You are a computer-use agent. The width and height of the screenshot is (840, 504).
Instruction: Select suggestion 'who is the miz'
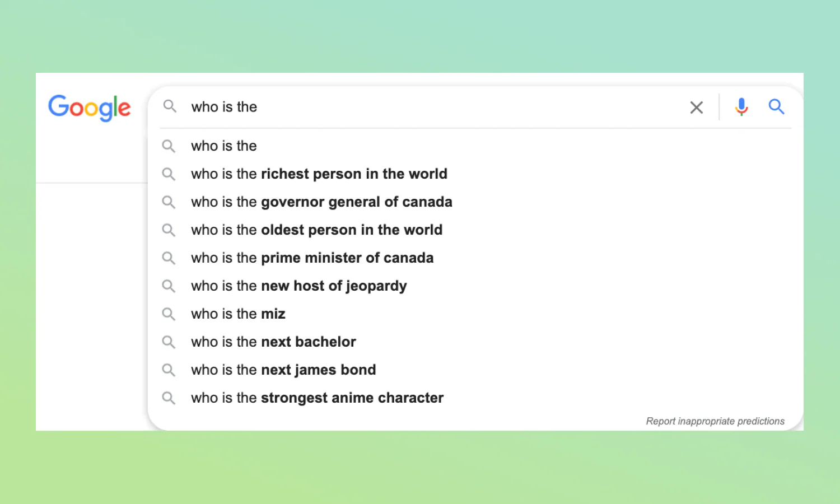coord(238,314)
